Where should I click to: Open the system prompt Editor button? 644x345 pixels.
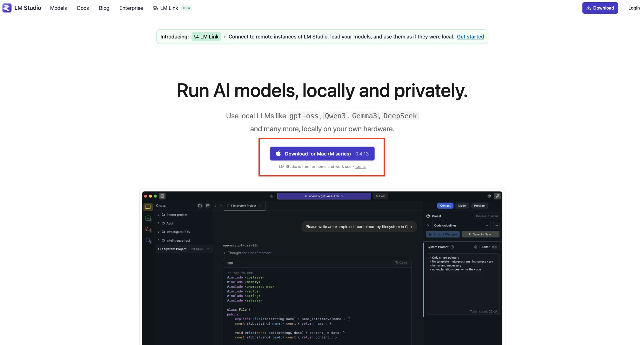[489, 247]
